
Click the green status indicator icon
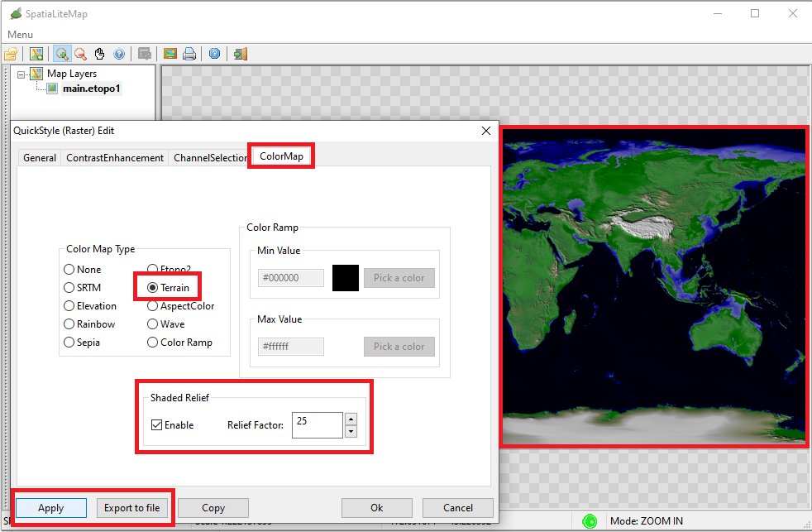(590, 521)
